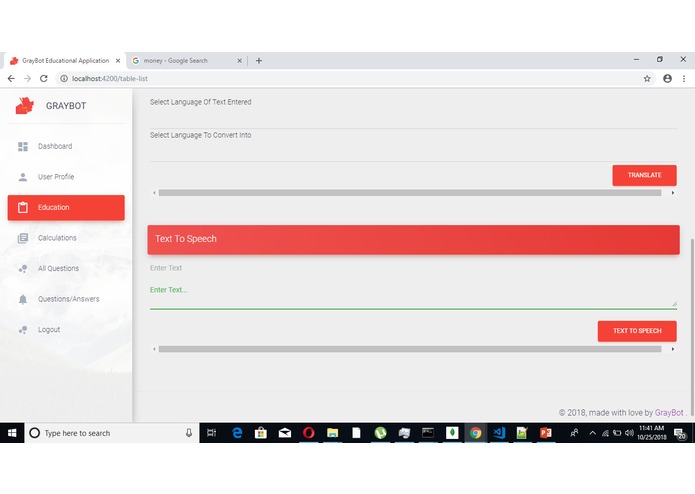Open Visual Studio Code from taskbar

coord(500,433)
